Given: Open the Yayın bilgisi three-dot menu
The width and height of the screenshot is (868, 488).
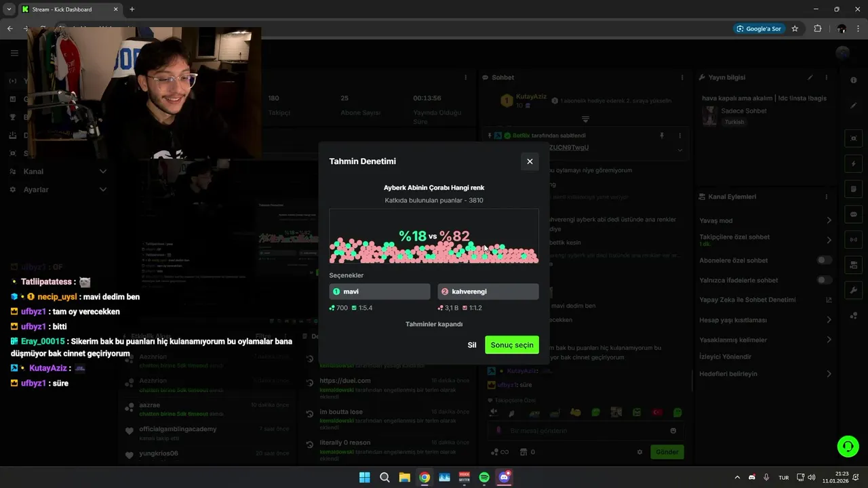Looking at the screenshot, I should point(826,77).
